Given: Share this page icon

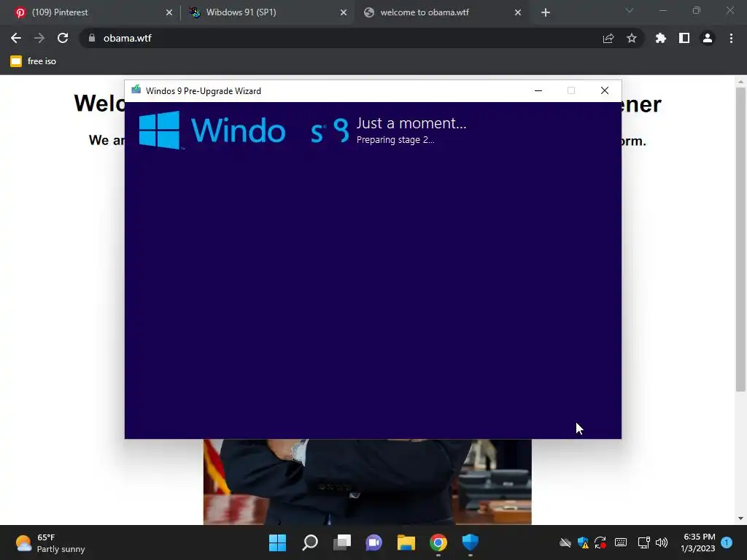Looking at the screenshot, I should click(608, 38).
